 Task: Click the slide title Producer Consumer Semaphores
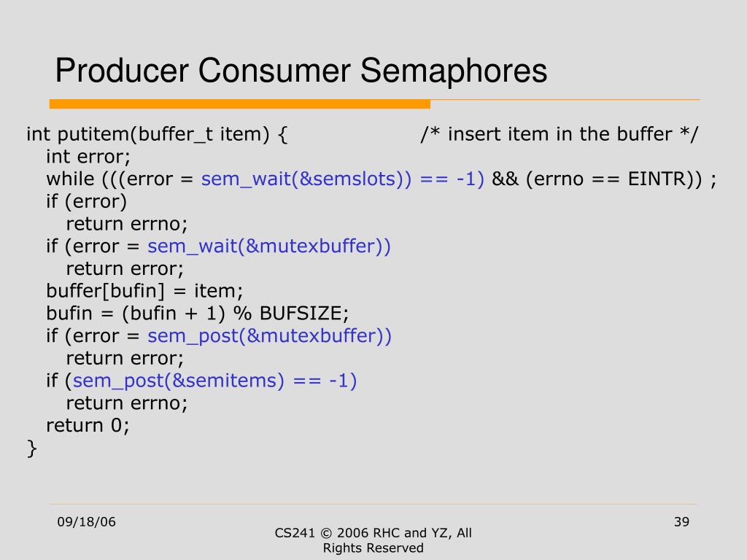click(x=301, y=71)
